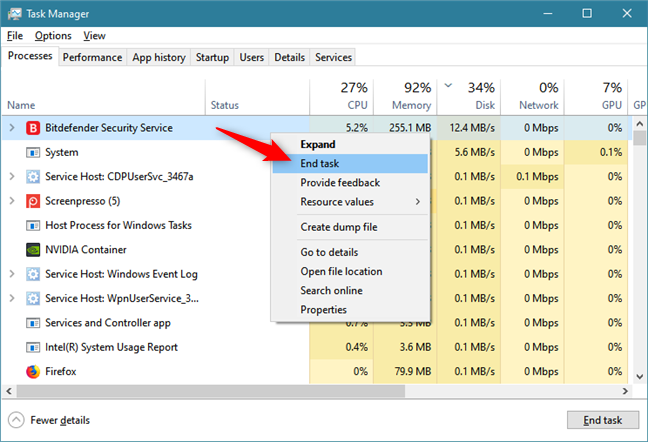Image resolution: width=648 pixels, height=442 pixels.
Task: Click the Firefox icon
Action: (33, 372)
